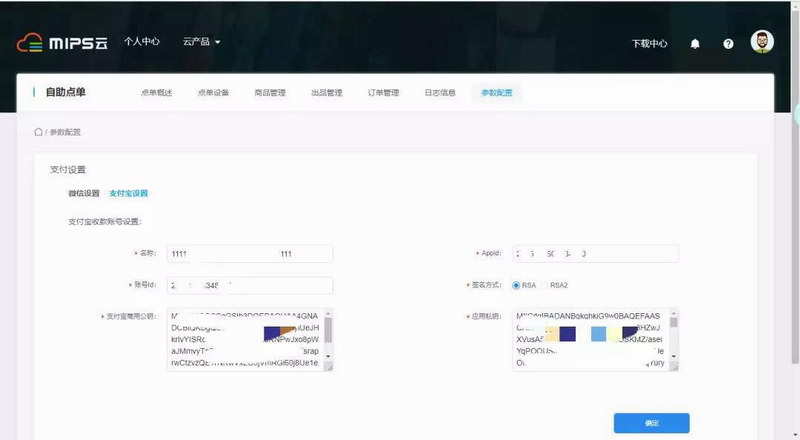Open the 下载中心 link
Screen dimensions: 800x440
click(649, 44)
